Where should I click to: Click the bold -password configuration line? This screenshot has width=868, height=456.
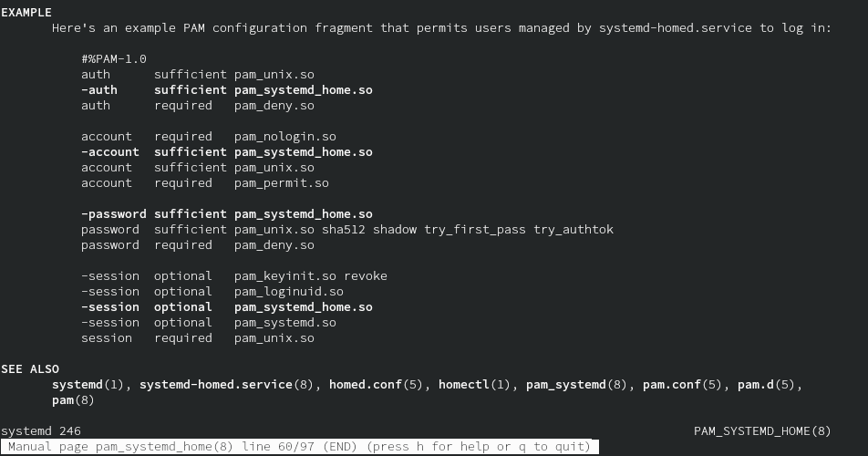point(226,214)
